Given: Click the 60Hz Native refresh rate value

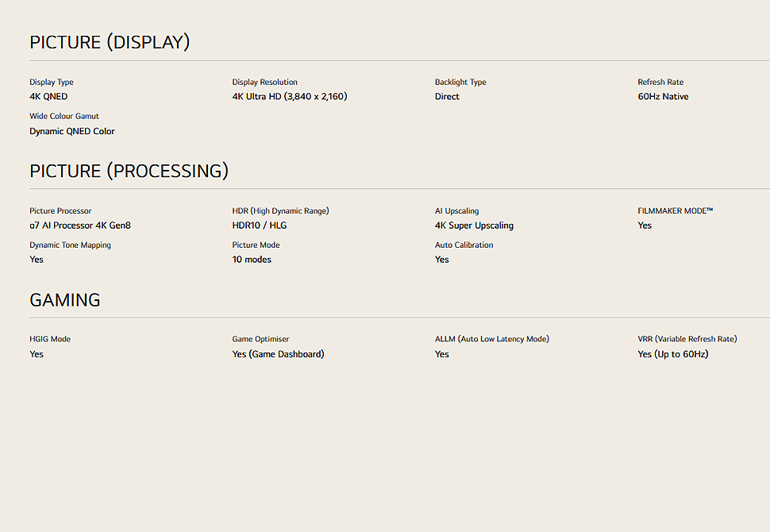Looking at the screenshot, I should (x=663, y=97).
